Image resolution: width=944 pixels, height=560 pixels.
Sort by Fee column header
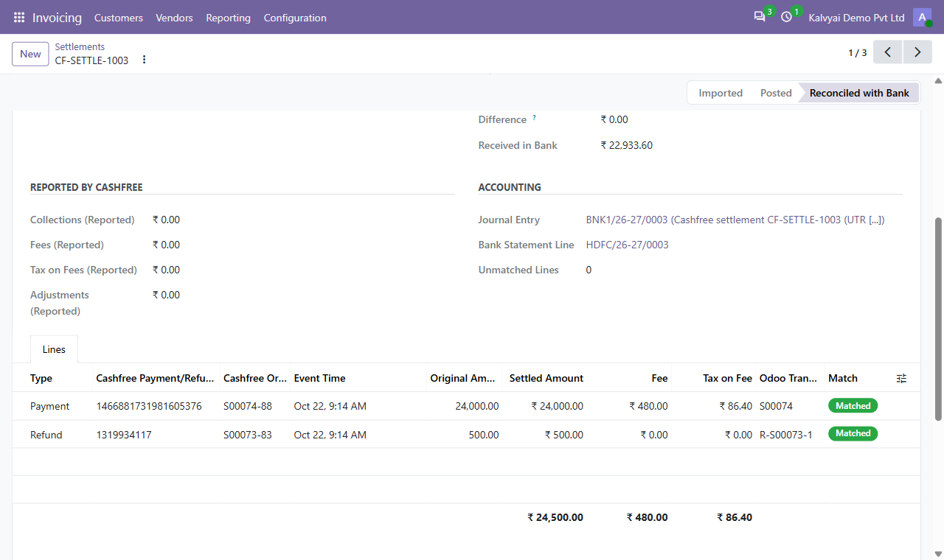point(660,378)
